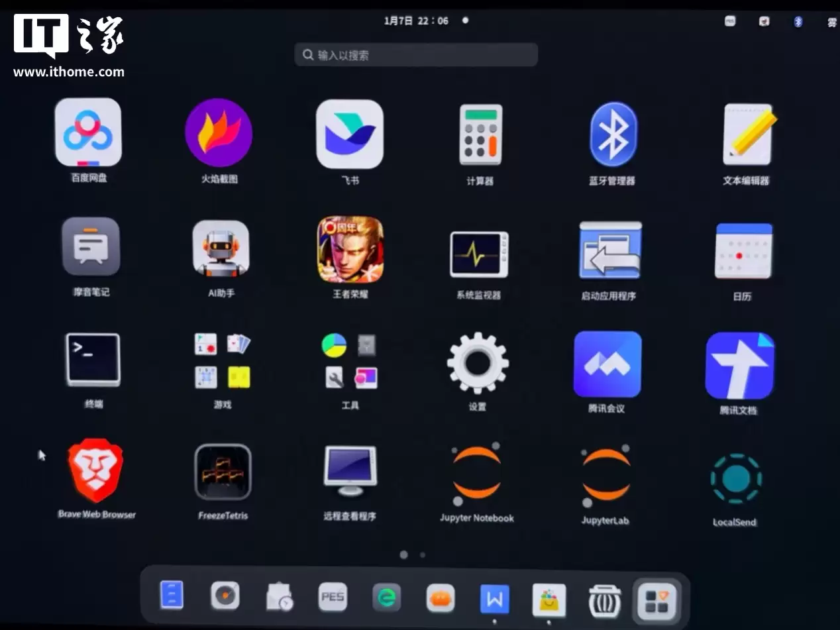This screenshot has width=840, height=630.
Task: Open the 终端 terminal
Action: click(92, 360)
